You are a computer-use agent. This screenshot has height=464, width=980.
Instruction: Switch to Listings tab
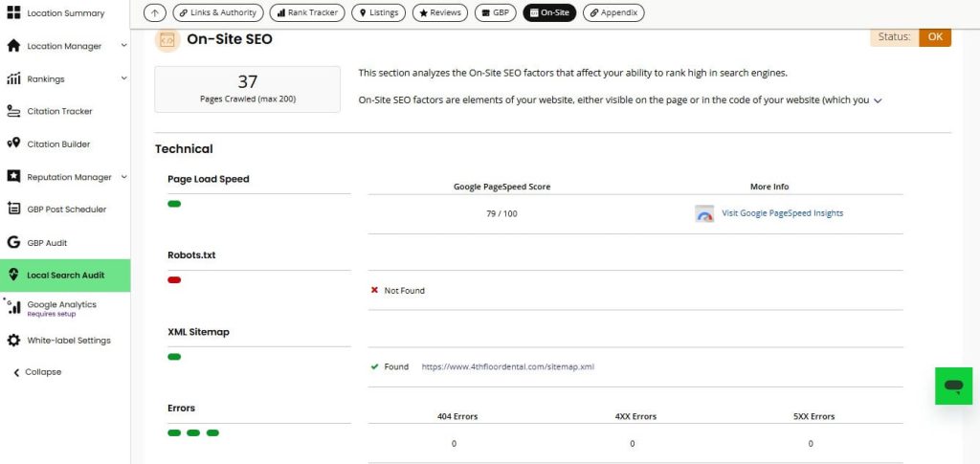tap(378, 12)
